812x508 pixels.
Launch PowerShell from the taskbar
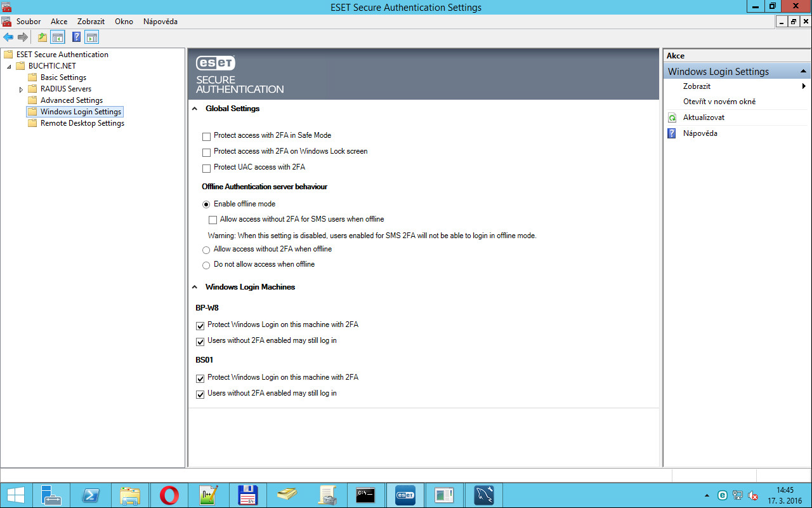90,495
